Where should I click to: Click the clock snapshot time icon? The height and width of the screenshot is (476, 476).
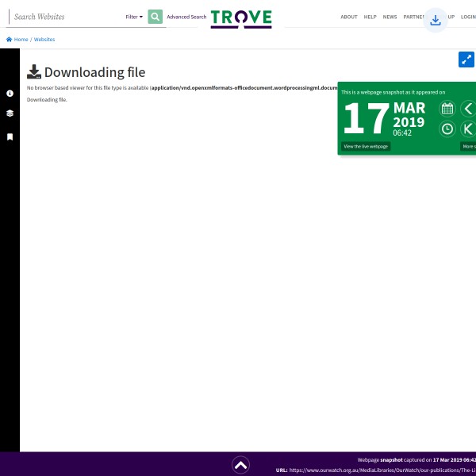point(447,129)
